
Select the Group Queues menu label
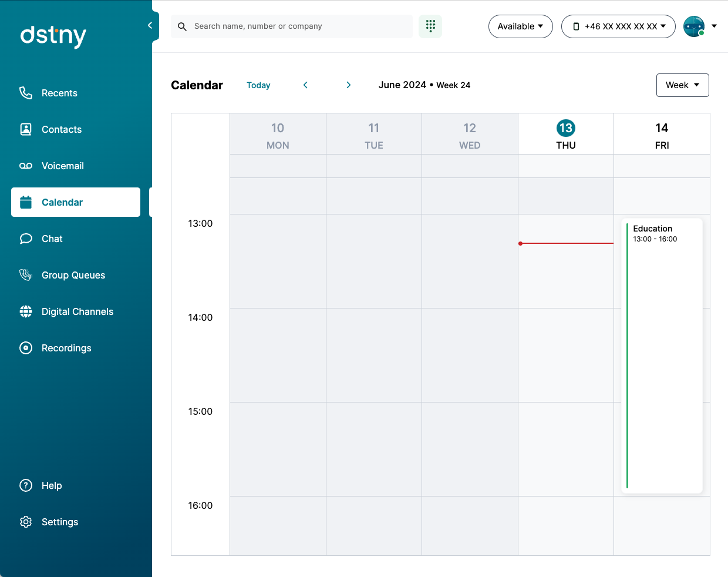click(x=73, y=275)
